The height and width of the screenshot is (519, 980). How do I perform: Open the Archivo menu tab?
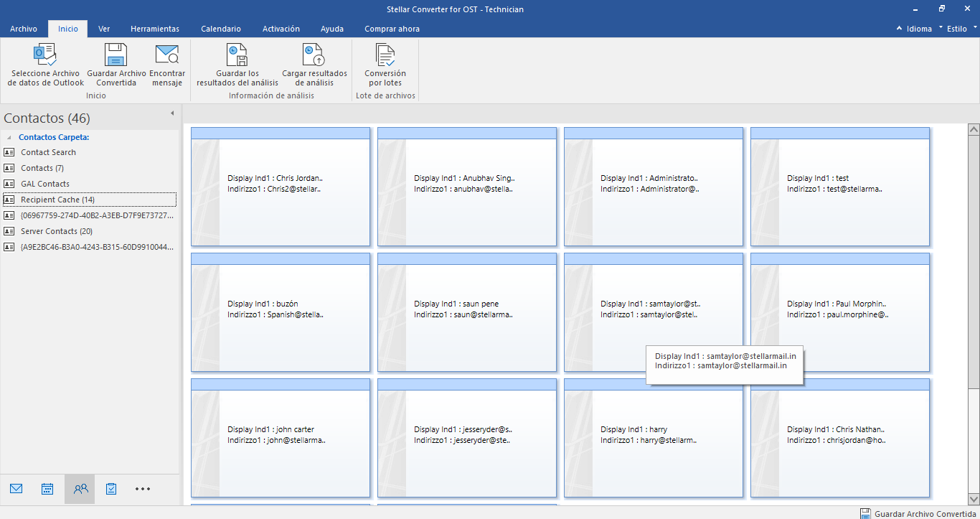24,29
